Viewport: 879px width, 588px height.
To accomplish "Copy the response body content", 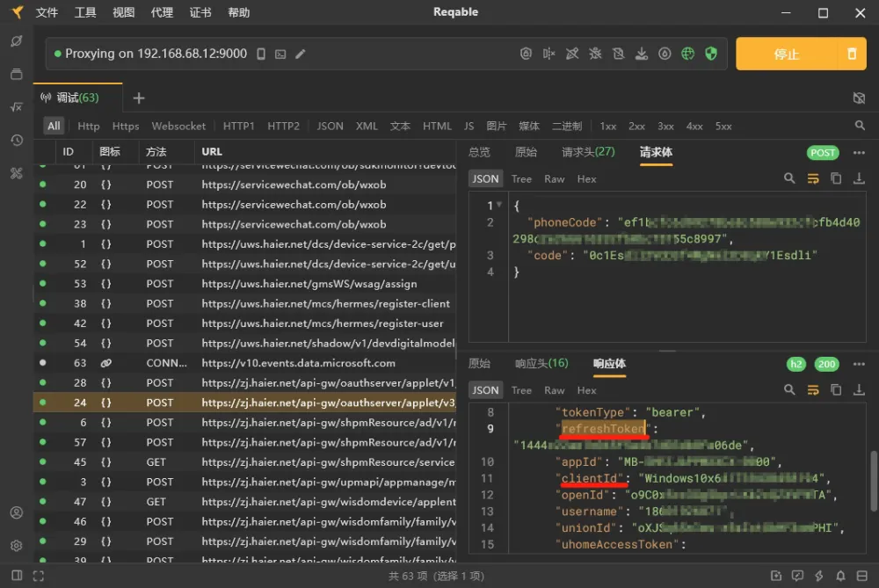I will tap(836, 389).
